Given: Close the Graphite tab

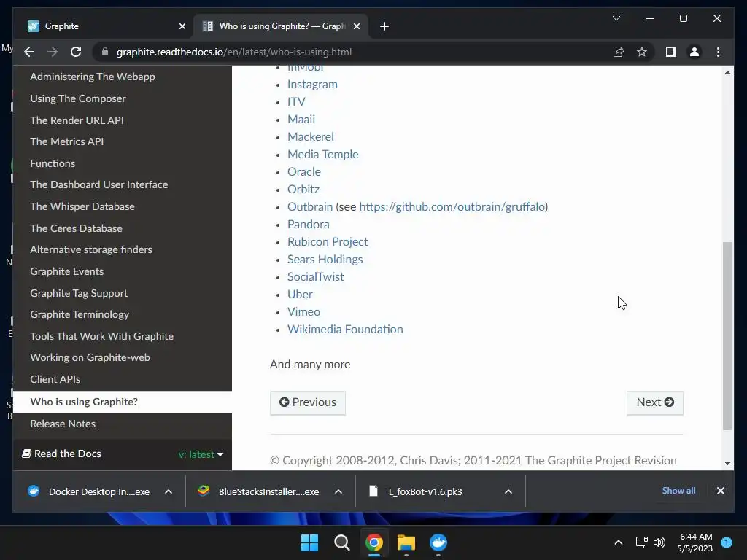Looking at the screenshot, I should (182, 26).
